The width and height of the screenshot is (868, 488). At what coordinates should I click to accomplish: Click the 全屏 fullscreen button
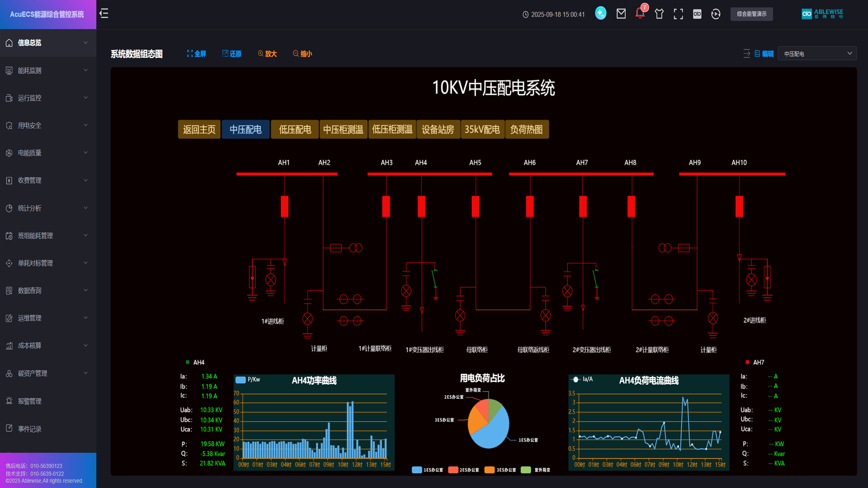point(196,54)
